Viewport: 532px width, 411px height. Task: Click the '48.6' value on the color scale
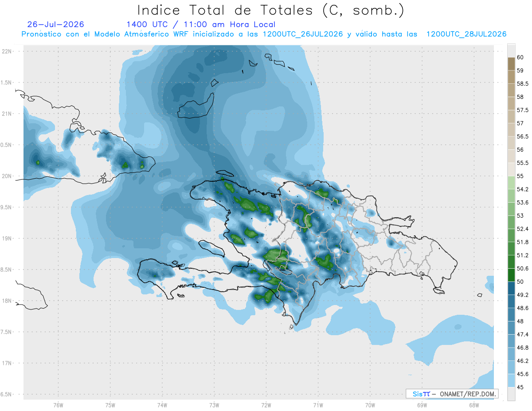[523, 308]
